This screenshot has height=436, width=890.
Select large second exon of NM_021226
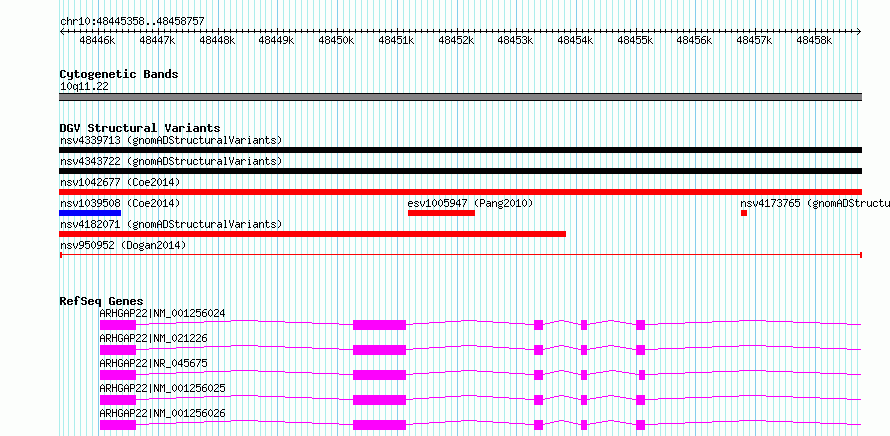pos(380,350)
